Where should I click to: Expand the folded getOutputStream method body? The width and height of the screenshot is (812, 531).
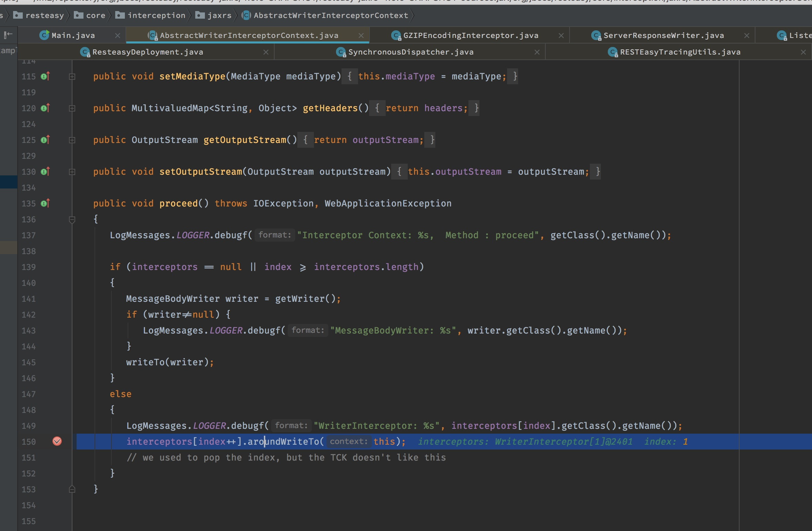(x=72, y=140)
